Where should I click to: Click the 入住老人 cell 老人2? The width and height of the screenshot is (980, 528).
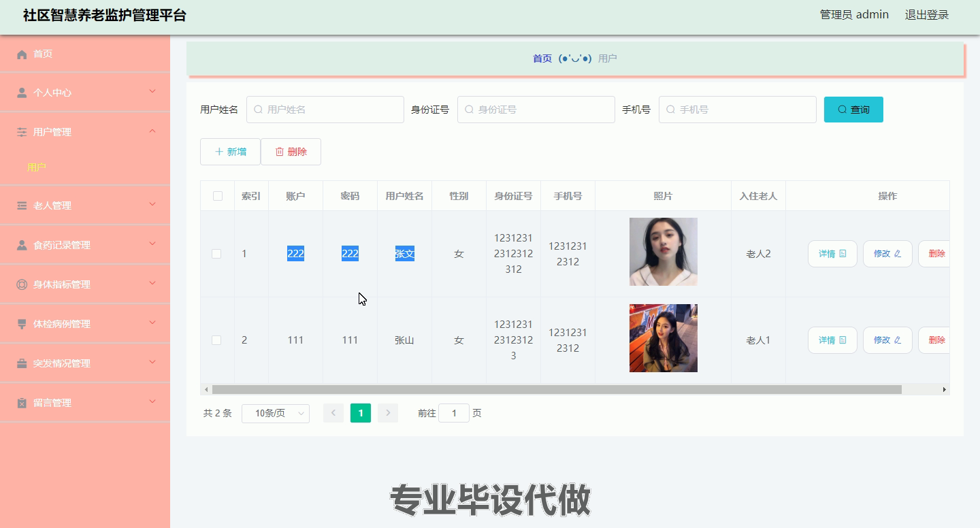[x=758, y=254]
